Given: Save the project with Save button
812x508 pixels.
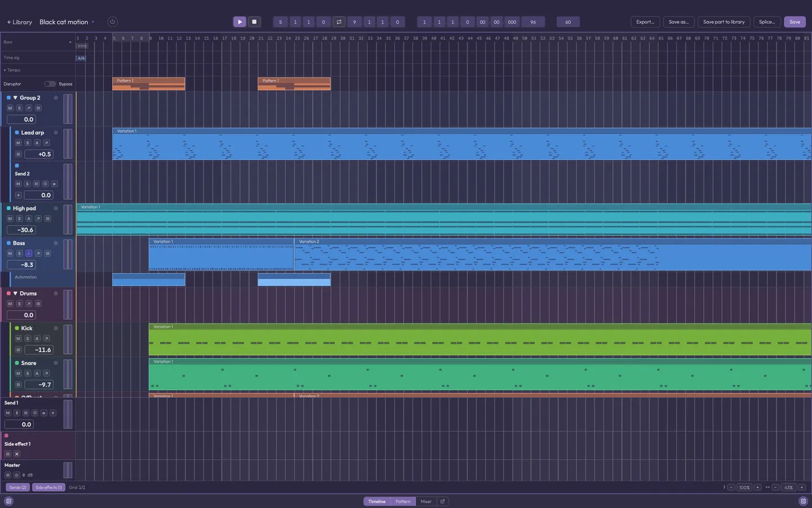Looking at the screenshot, I should tap(795, 22).
